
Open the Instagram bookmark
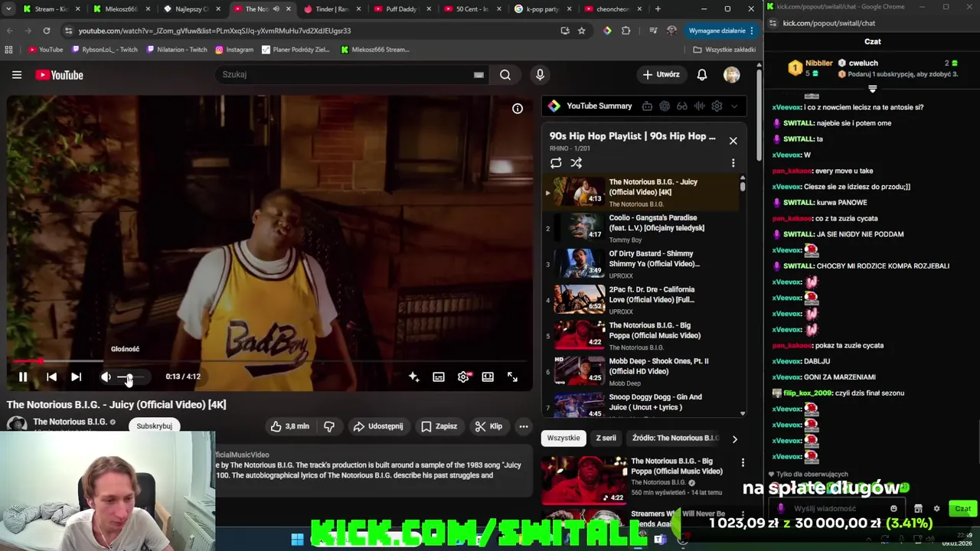point(234,50)
